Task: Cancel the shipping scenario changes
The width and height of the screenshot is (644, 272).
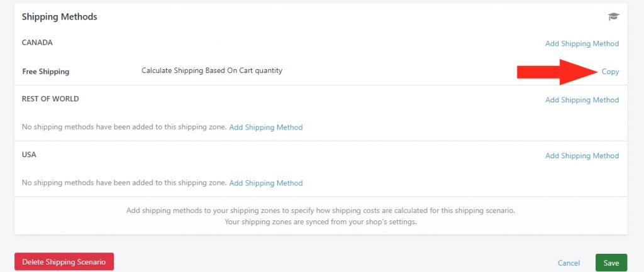Action: pyautogui.click(x=569, y=263)
